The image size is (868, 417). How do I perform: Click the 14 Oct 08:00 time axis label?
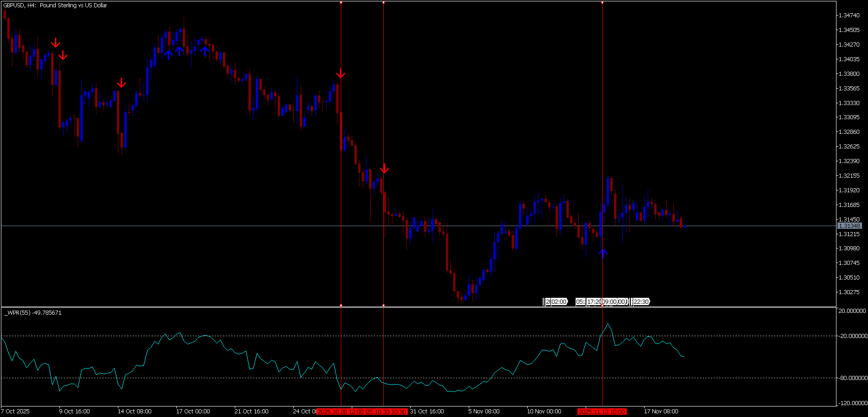coord(135,412)
